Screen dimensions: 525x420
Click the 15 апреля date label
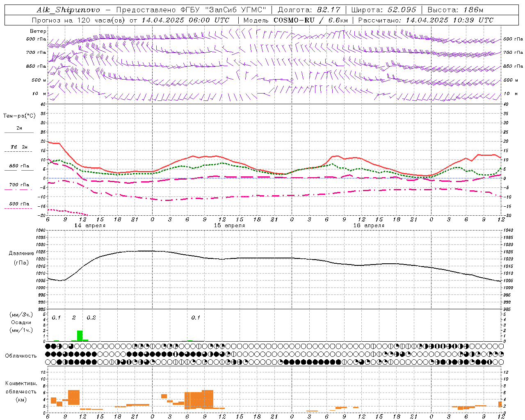229,226
